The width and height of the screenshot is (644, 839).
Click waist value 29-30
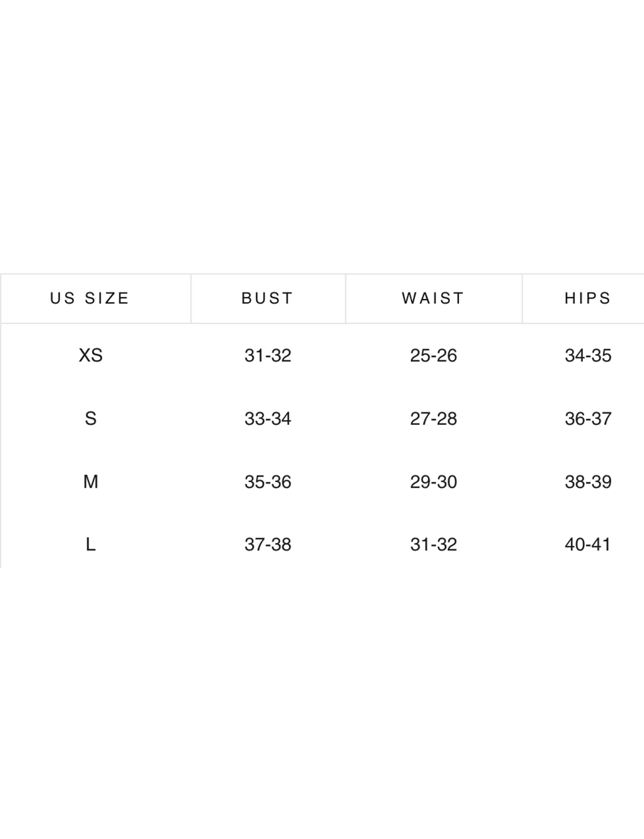click(x=433, y=482)
